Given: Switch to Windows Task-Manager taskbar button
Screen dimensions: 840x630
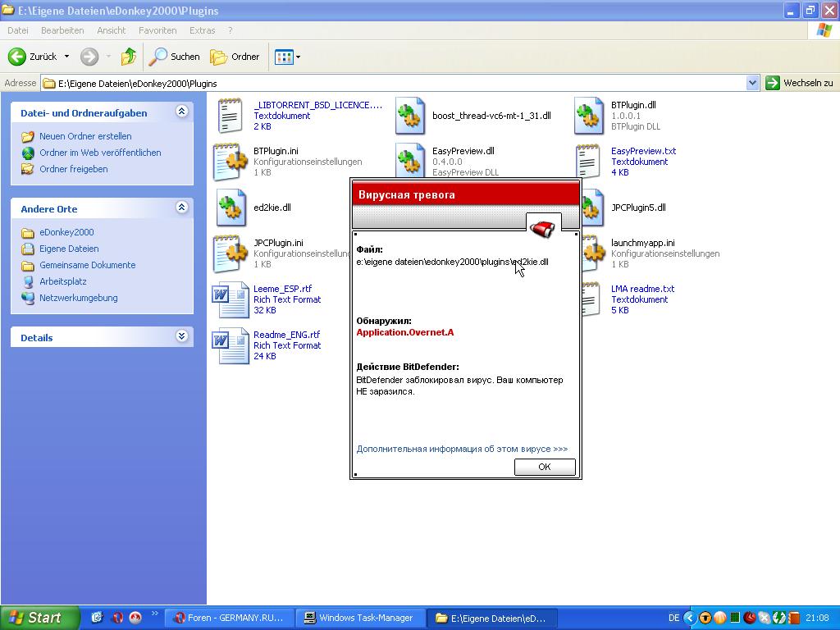Looking at the screenshot, I should 361,618.
